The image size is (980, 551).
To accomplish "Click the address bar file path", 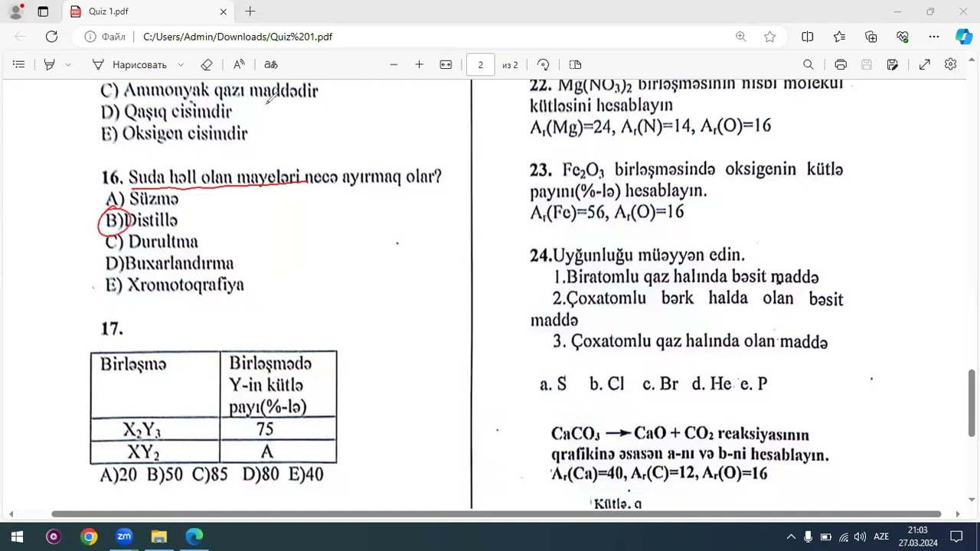I will point(237,36).
